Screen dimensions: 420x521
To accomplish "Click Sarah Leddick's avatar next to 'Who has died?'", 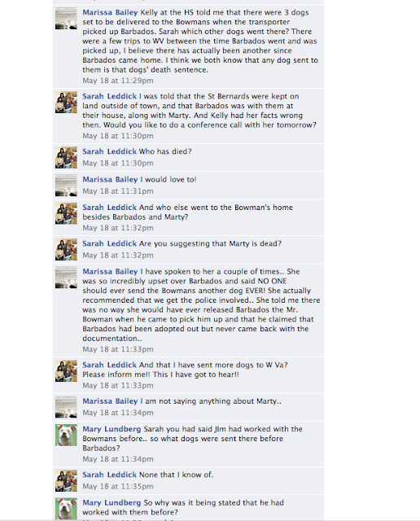I will tap(66, 157).
